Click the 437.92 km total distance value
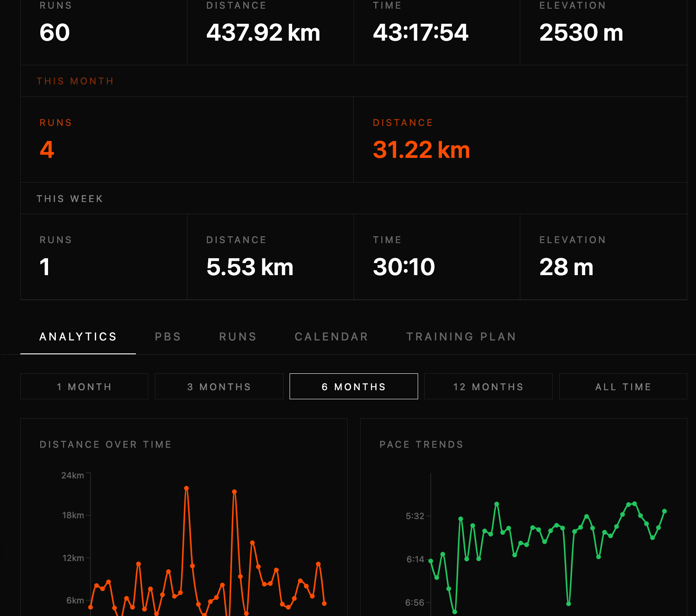Viewport: 696px width, 616px height. pos(263,32)
